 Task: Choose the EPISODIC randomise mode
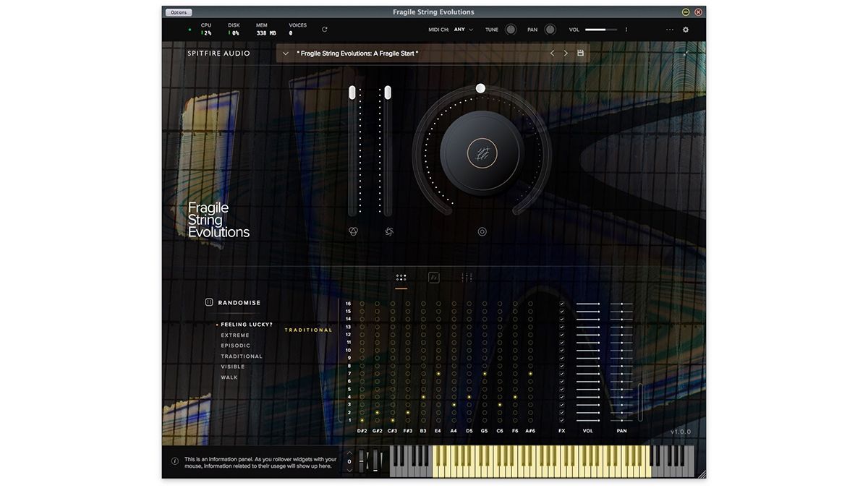click(x=236, y=346)
